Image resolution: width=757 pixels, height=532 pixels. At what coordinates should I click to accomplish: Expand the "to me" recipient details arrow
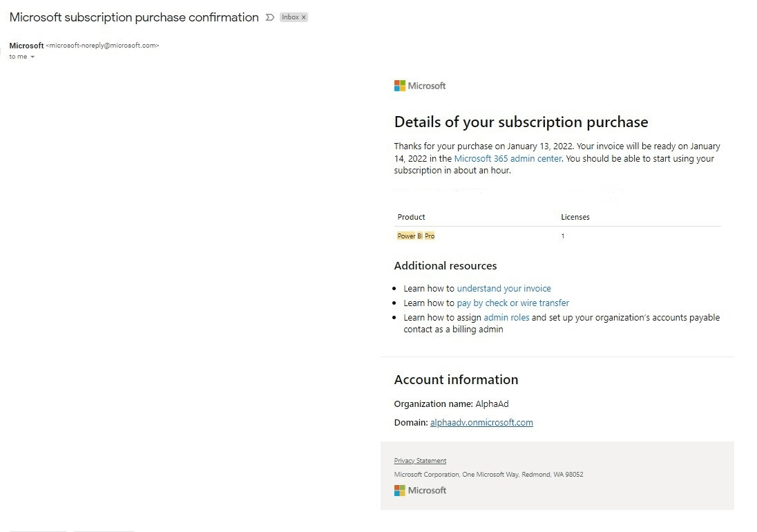click(x=32, y=57)
